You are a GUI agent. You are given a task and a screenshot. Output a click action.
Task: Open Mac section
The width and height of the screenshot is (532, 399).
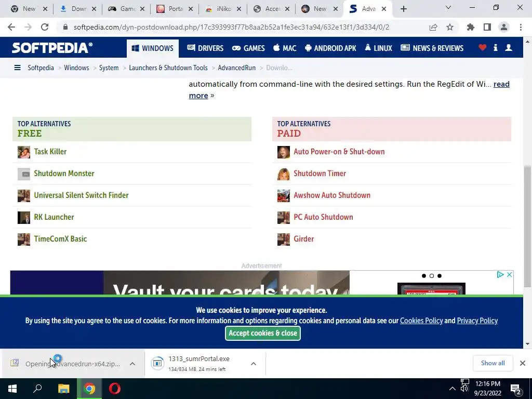point(285,48)
